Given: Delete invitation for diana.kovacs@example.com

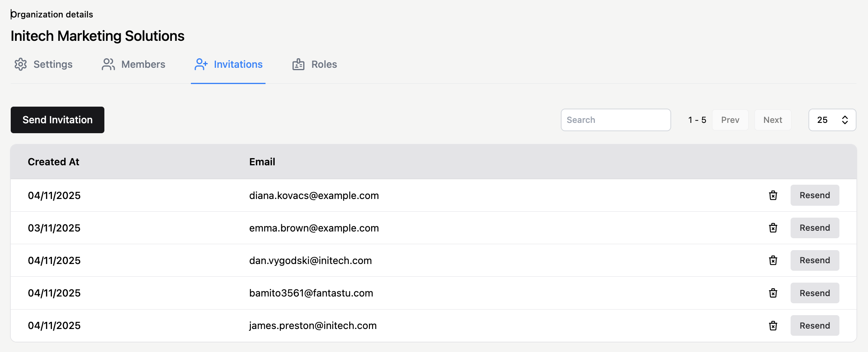Looking at the screenshot, I should [773, 195].
